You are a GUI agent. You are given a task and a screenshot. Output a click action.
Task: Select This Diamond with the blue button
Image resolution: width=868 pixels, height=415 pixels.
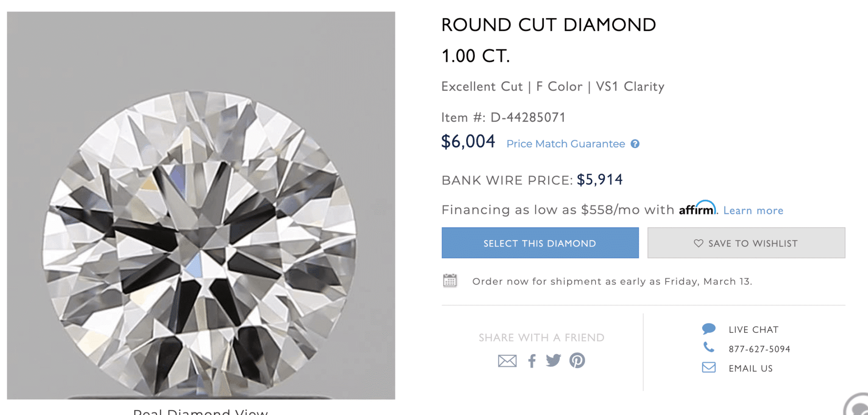[x=540, y=243]
